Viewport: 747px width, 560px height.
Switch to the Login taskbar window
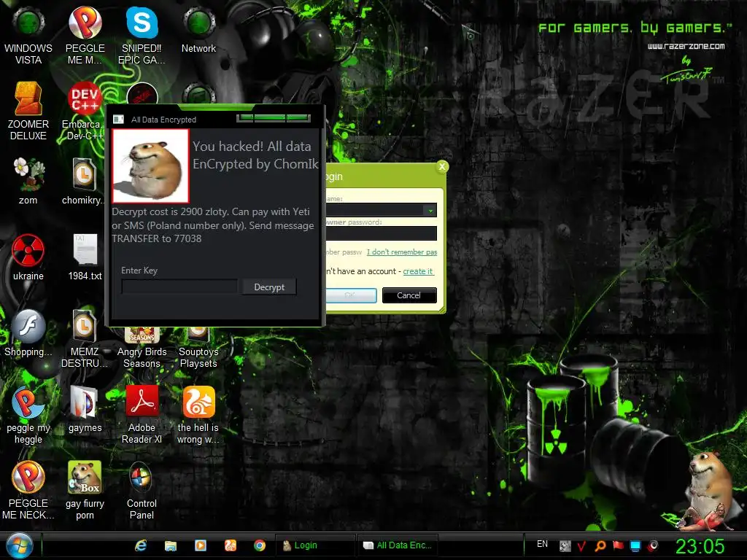point(315,545)
